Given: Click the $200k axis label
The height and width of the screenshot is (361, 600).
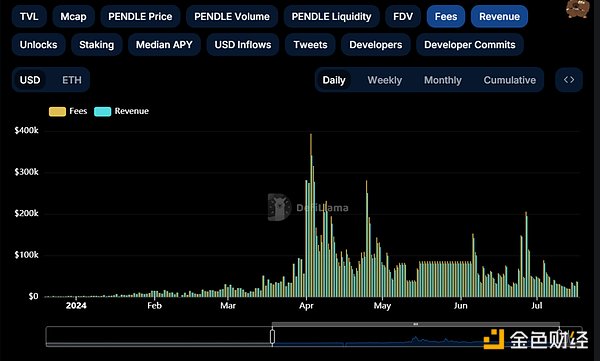Looking at the screenshot, I should pyautogui.click(x=26, y=213).
